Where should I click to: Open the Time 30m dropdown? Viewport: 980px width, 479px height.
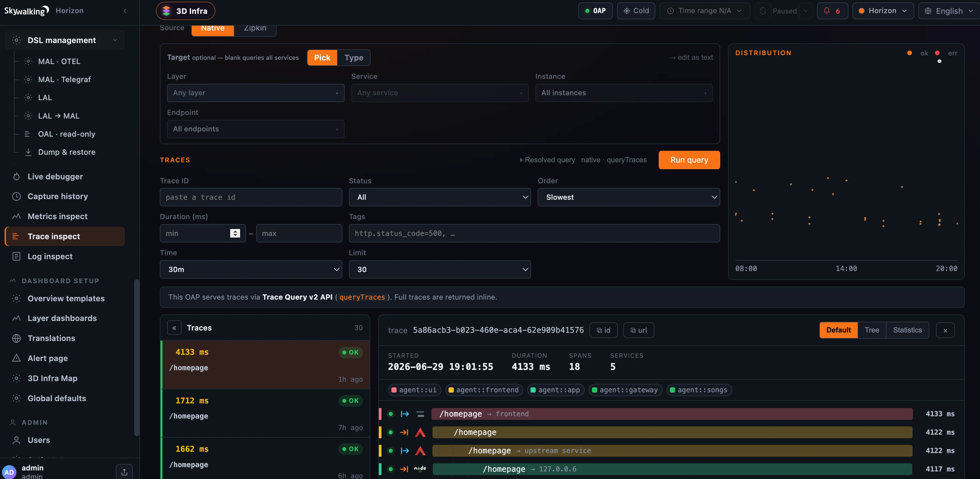[x=251, y=269]
